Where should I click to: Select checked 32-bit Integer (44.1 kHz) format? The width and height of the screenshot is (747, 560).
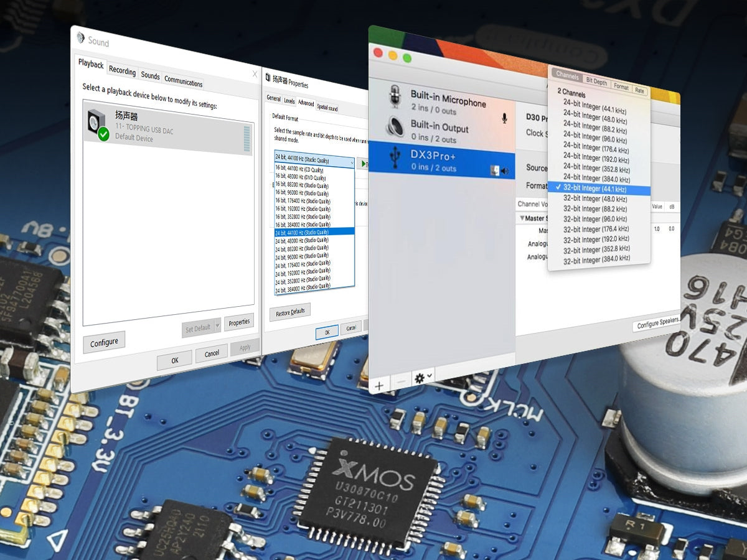click(599, 189)
